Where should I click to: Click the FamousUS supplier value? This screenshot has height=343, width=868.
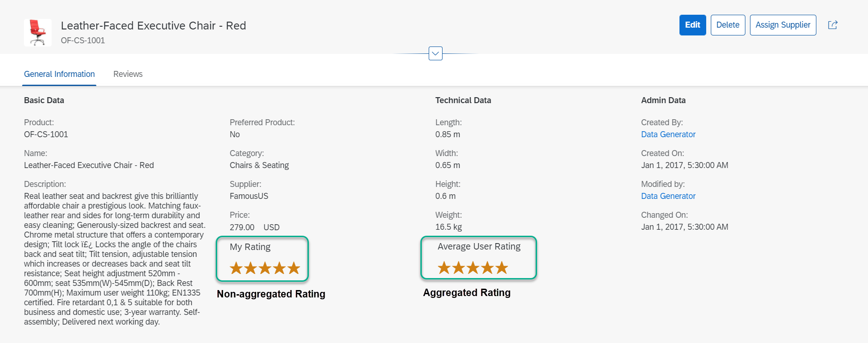pos(249,196)
